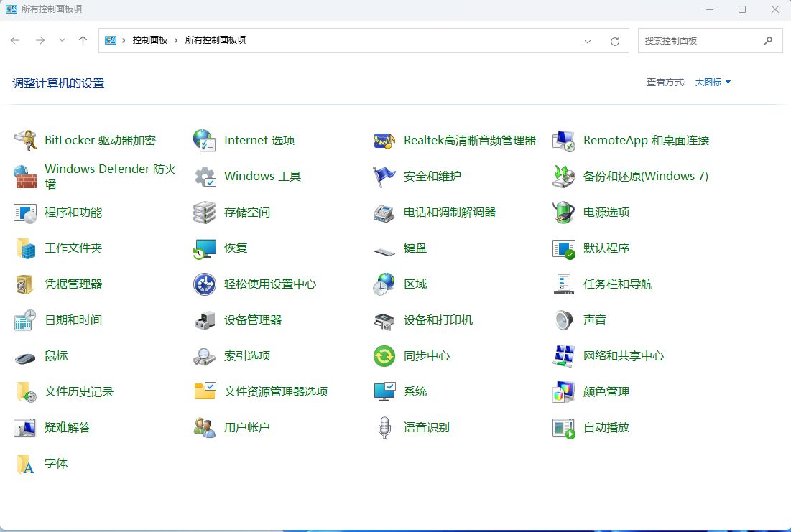Open the 自动播放 icon
Screen dimensions: 791x532
(564, 428)
